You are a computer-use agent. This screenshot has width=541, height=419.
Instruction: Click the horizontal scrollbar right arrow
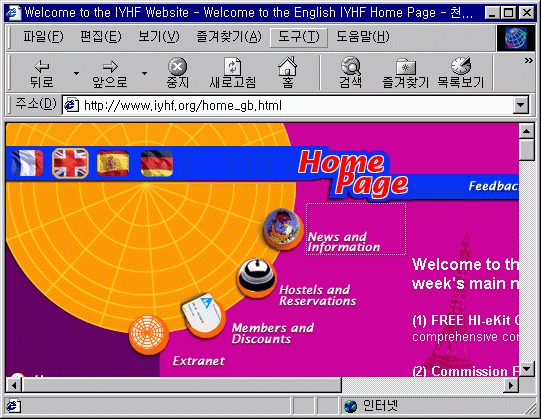tap(511, 385)
